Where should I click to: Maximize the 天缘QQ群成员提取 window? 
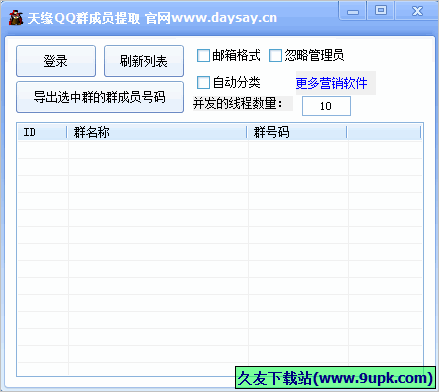[x=381, y=11]
